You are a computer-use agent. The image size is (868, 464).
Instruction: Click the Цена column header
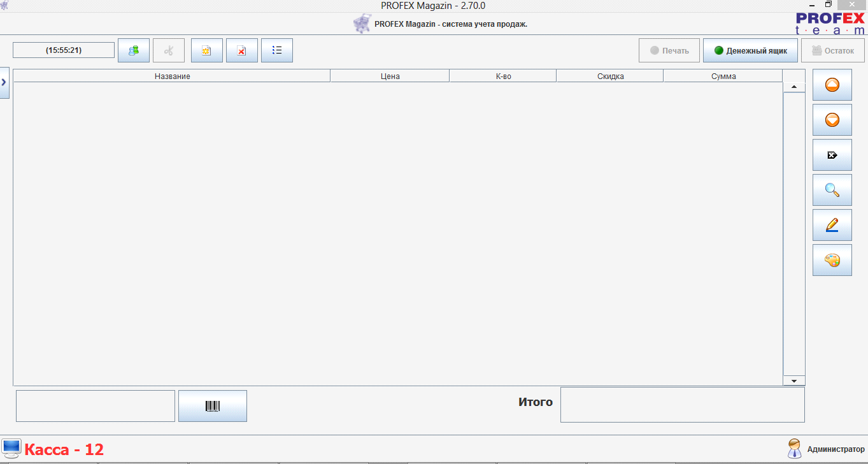pos(390,76)
